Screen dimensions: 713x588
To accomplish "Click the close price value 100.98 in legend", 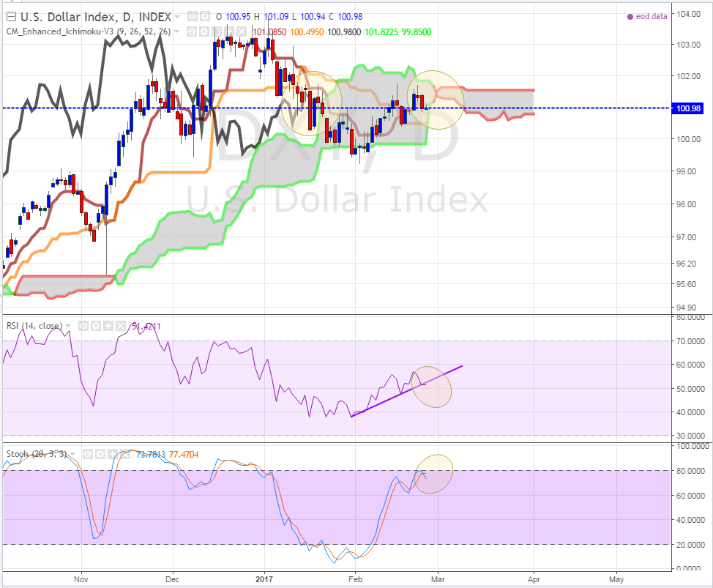I will pyautogui.click(x=350, y=17).
